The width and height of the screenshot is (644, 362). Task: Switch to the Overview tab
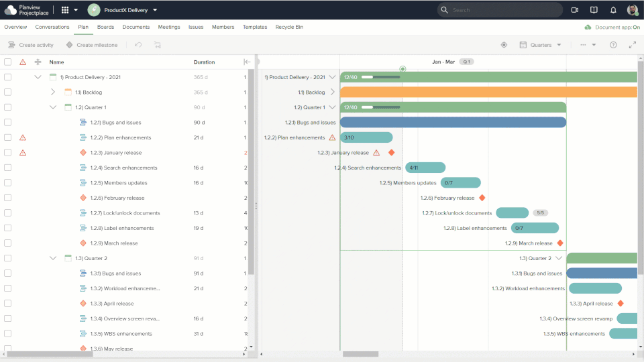point(15,27)
